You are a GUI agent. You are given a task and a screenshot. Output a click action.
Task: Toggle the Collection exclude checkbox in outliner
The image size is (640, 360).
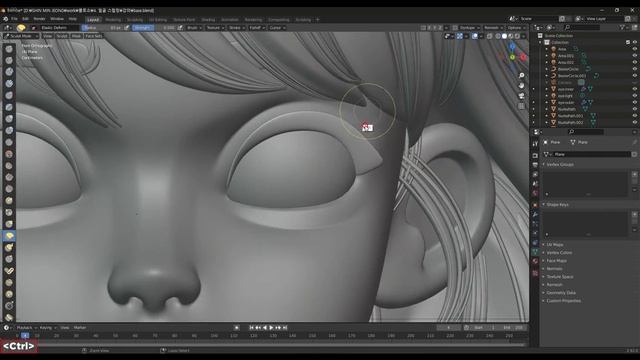tap(628, 42)
